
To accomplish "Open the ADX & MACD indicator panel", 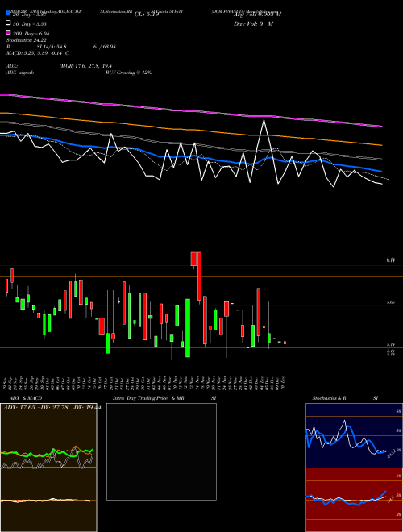I will pos(48,468).
